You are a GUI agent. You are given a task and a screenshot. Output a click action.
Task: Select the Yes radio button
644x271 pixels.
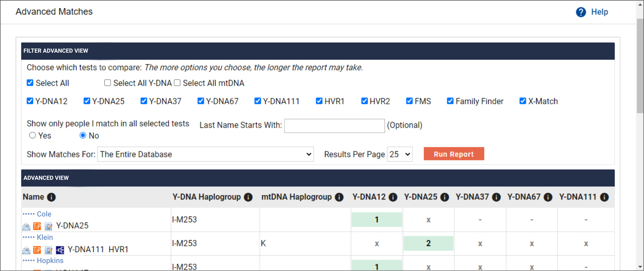33,135
